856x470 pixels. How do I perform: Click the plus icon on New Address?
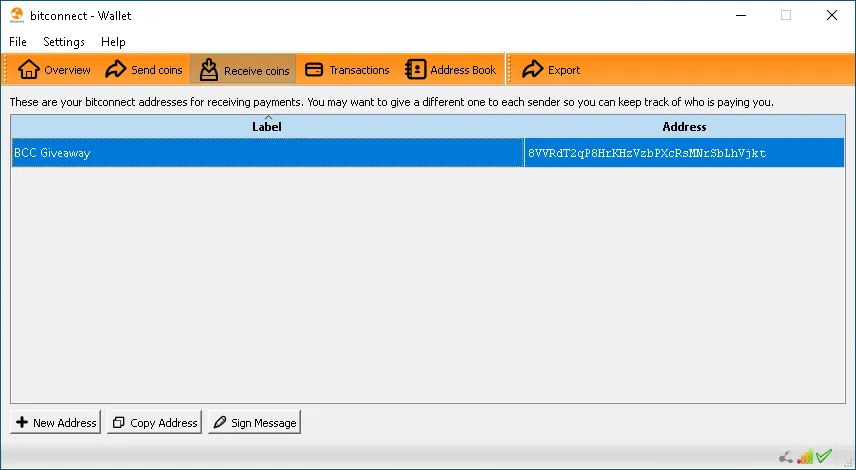click(x=22, y=422)
